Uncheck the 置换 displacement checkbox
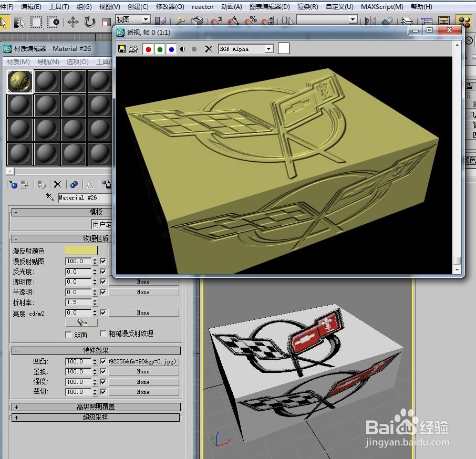476x459 pixels. coord(103,371)
